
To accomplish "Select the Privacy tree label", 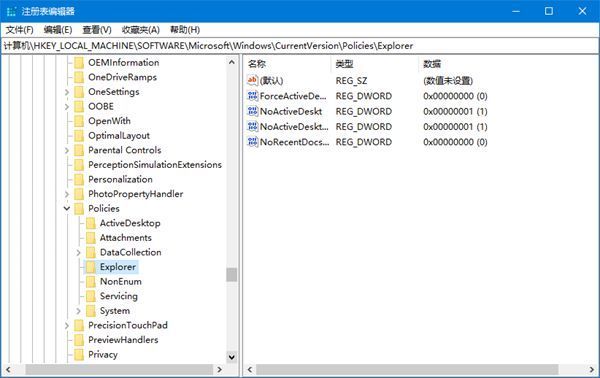I will (103, 355).
